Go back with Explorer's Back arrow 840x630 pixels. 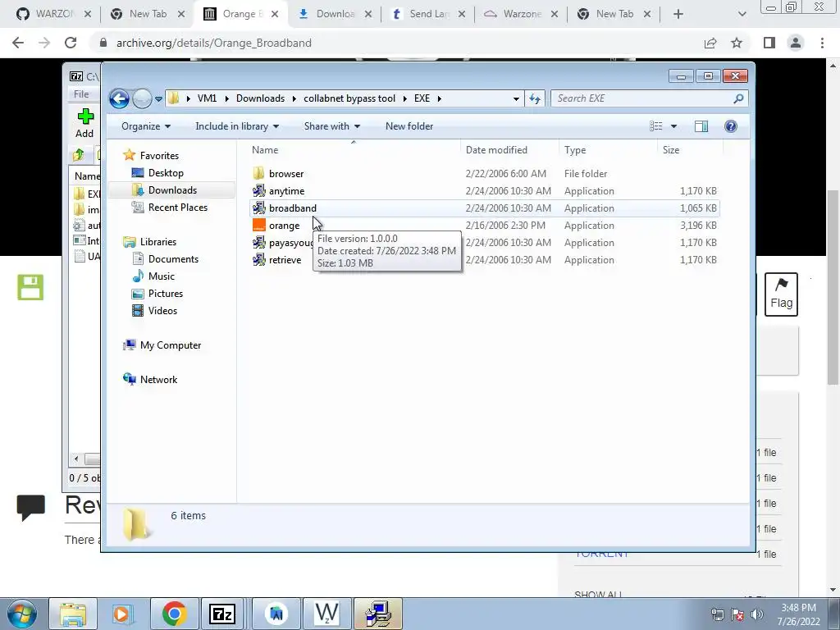(x=119, y=98)
